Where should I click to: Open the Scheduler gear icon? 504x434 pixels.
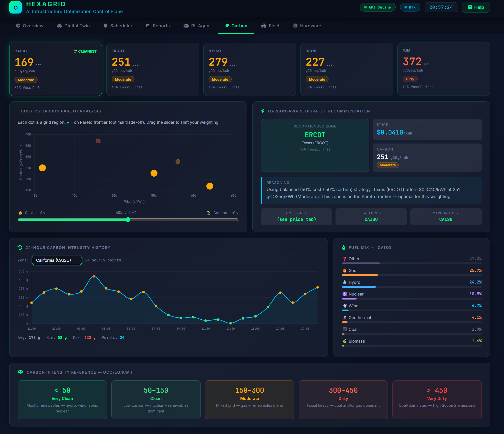pos(106,26)
